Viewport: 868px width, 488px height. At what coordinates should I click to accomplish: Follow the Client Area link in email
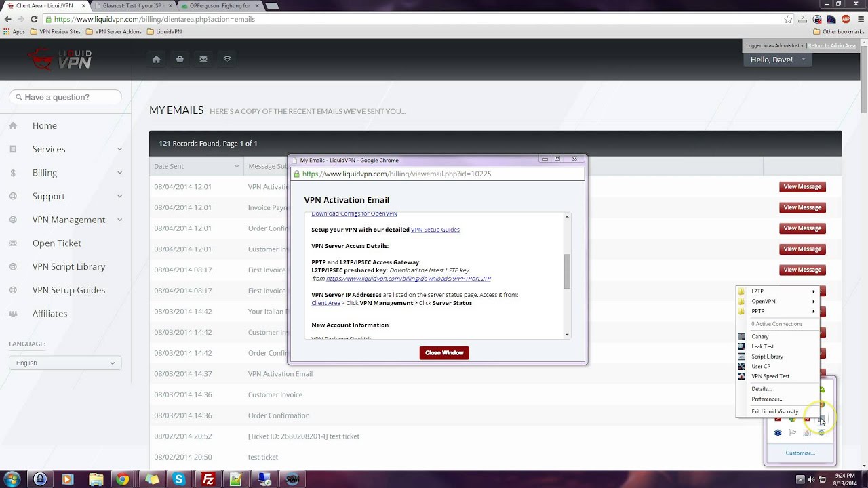(325, 303)
